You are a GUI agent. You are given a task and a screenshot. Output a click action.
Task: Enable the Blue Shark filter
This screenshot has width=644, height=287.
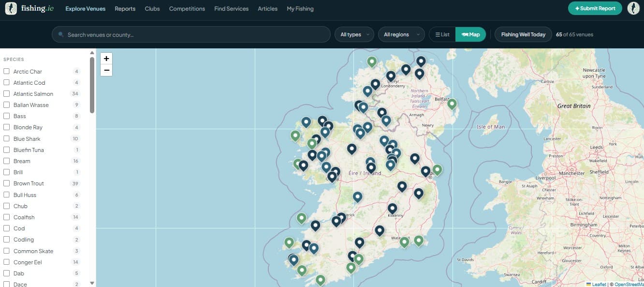tap(6, 138)
